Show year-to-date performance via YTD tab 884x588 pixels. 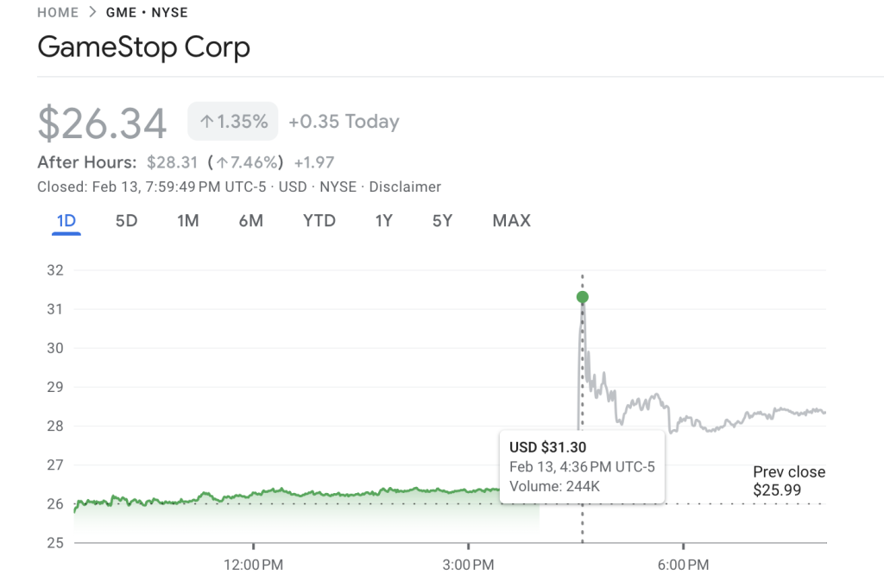(319, 220)
